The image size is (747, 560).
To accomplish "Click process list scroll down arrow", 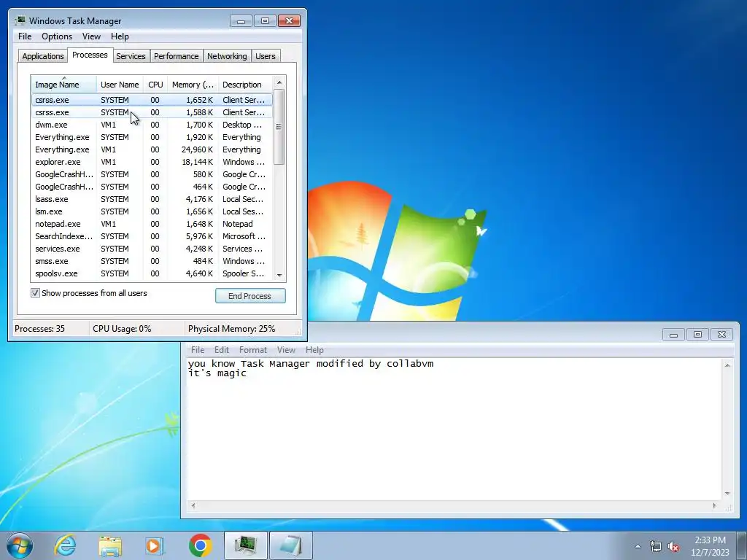I will (279, 275).
